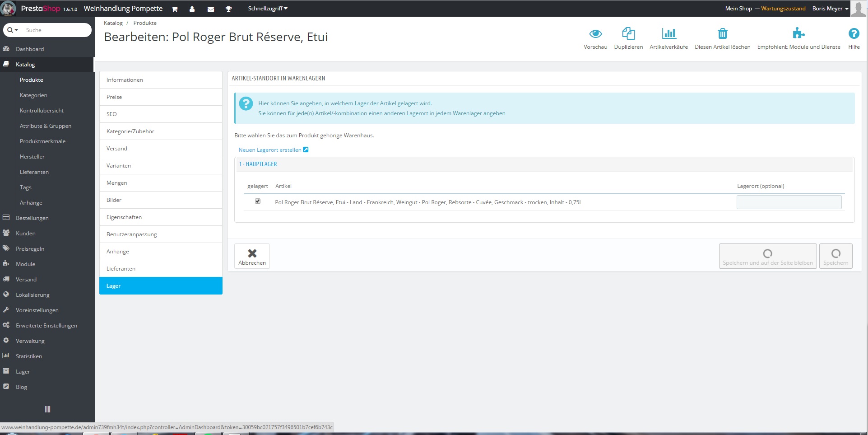
Task: Click Speichern und auf der Seite bleiben
Action: tap(767, 256)
